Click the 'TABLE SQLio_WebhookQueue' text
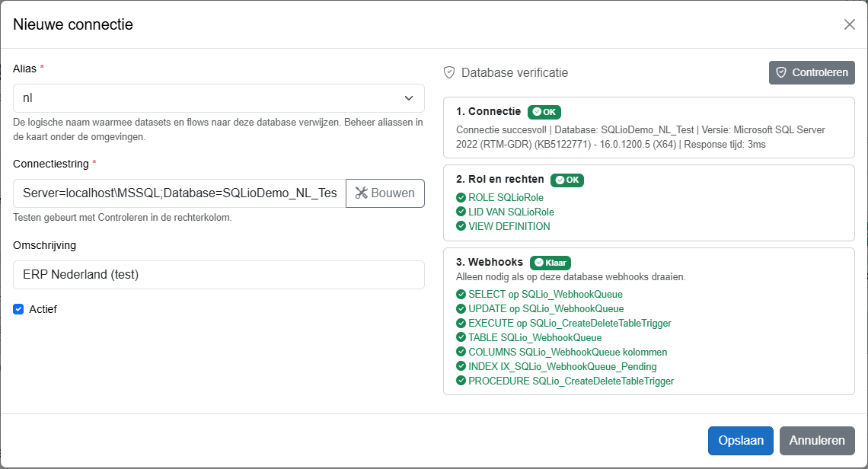The width and height of the screenshot is (868, 469). (x=535, y=338)
